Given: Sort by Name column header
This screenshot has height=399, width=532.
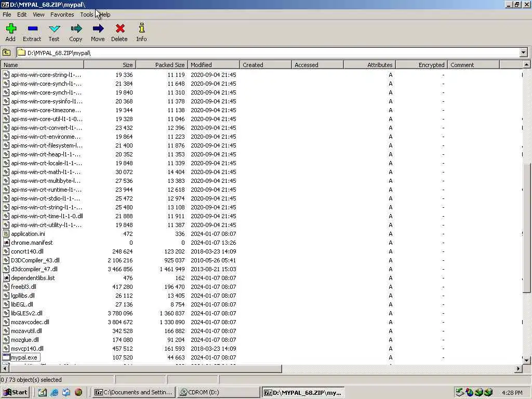Looking at the screenshot, I should (x=42, y=65).
